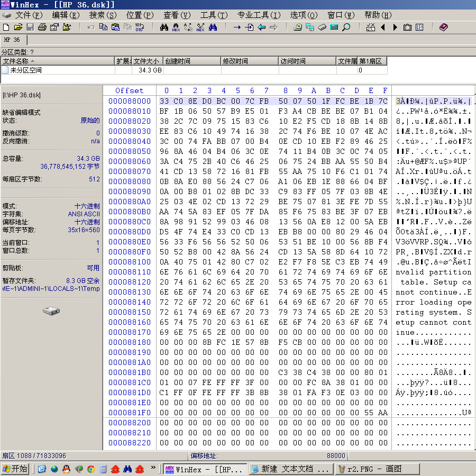This screenshot has width=476, height=476.
Task: Switch to the HP 36 tab
Action: click(12, 40)
